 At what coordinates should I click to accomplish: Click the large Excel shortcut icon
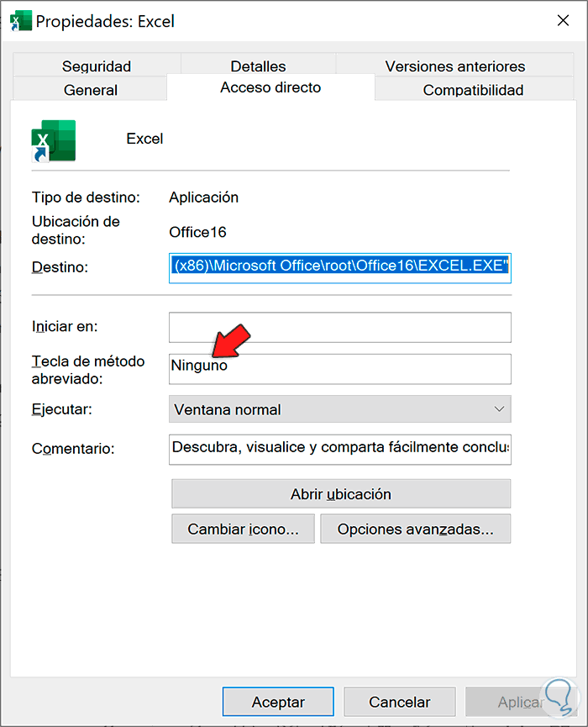click(x=53, y=140)
